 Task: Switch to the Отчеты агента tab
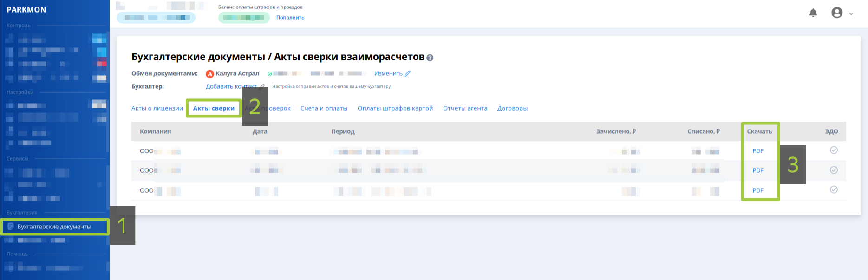465,108
